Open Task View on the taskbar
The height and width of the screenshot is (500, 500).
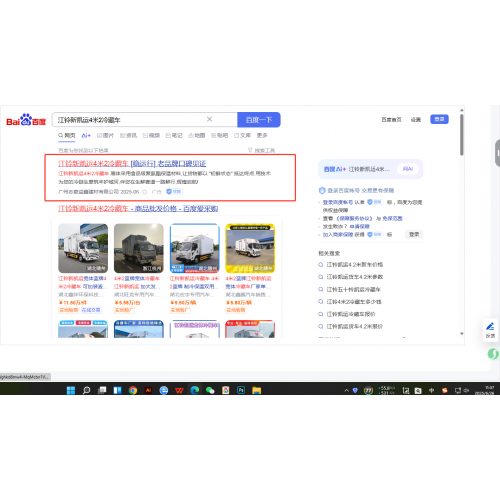[x=102, y=390]
